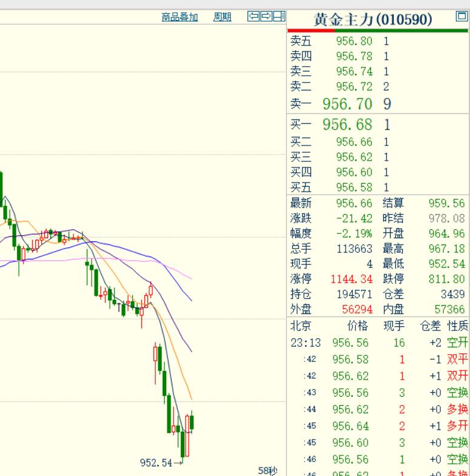Click the 仓差 value 3439

452,294
